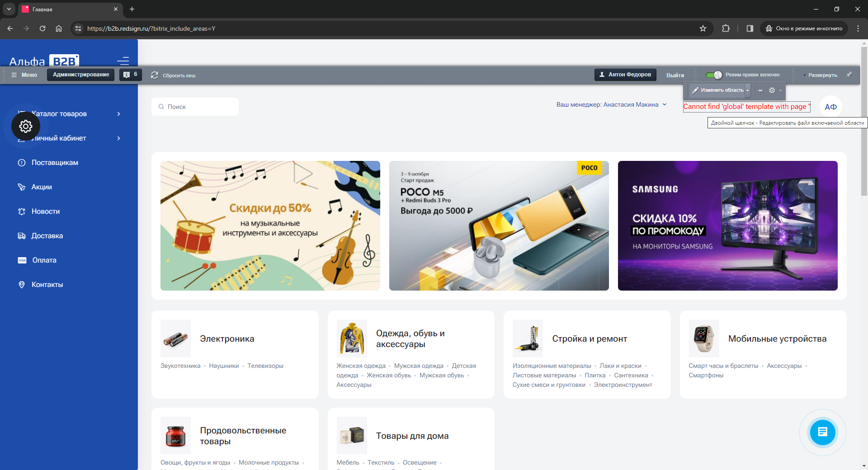Screen dimensions: 868x470
Task: Click the АФ user avatar
Action: click(830, 107)
